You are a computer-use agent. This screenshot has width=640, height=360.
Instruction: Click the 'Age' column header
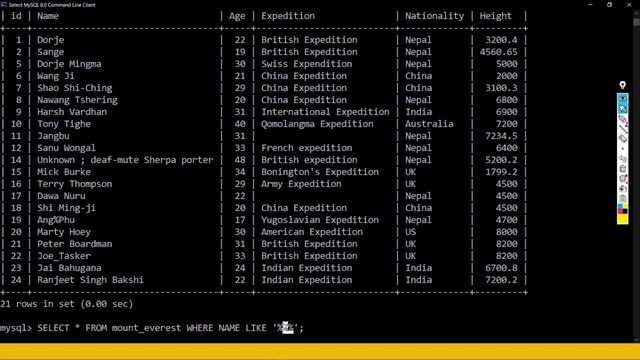(237, 16)
